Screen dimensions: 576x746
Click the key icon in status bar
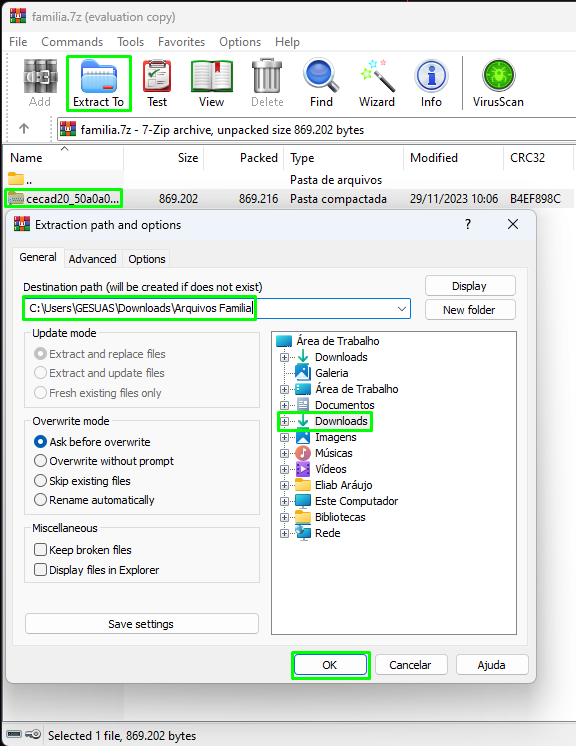pos(33,734)
